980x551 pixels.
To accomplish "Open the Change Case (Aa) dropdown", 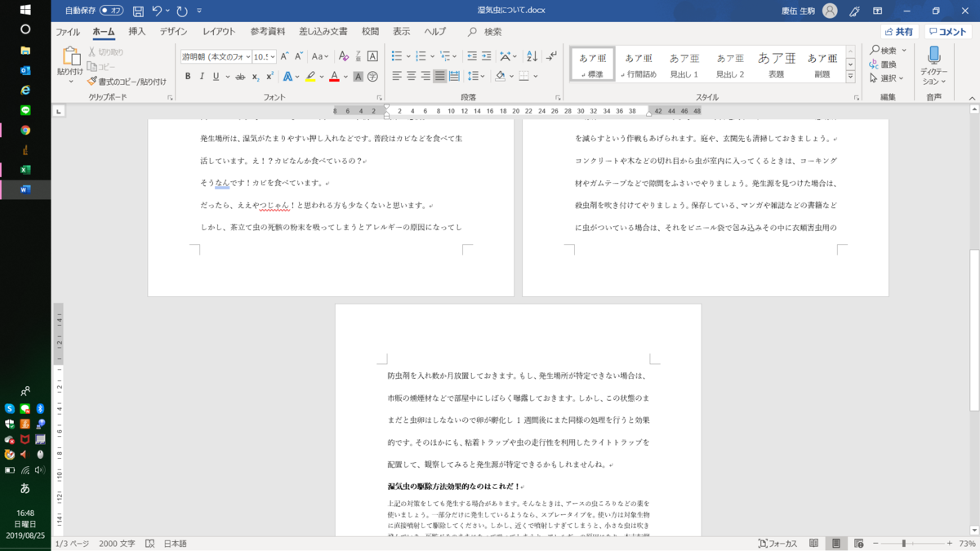I will [319, 56].
